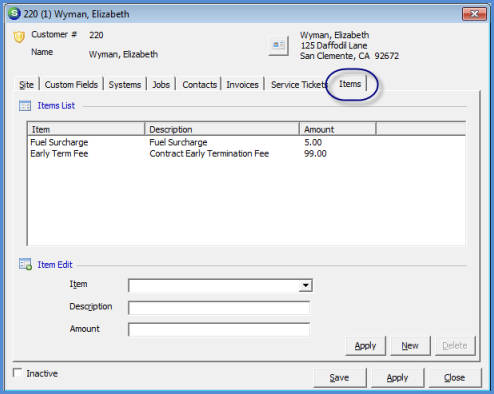Switch to Service Tickets tab
This screenshot has width=494, height=394.
[x=299, y=85]
